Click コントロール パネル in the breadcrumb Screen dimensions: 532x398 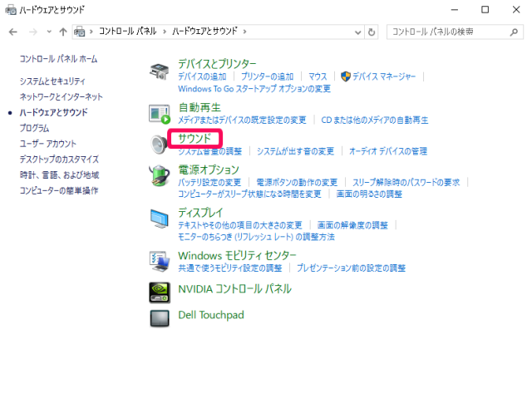pyautogui.click(x=127, y=32)
